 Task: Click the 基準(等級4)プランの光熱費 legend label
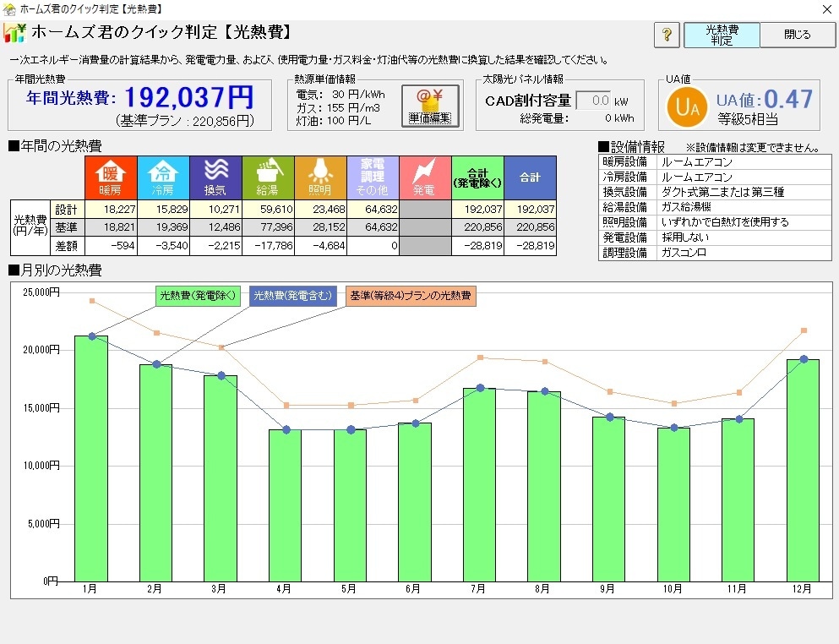coord(411,296)
